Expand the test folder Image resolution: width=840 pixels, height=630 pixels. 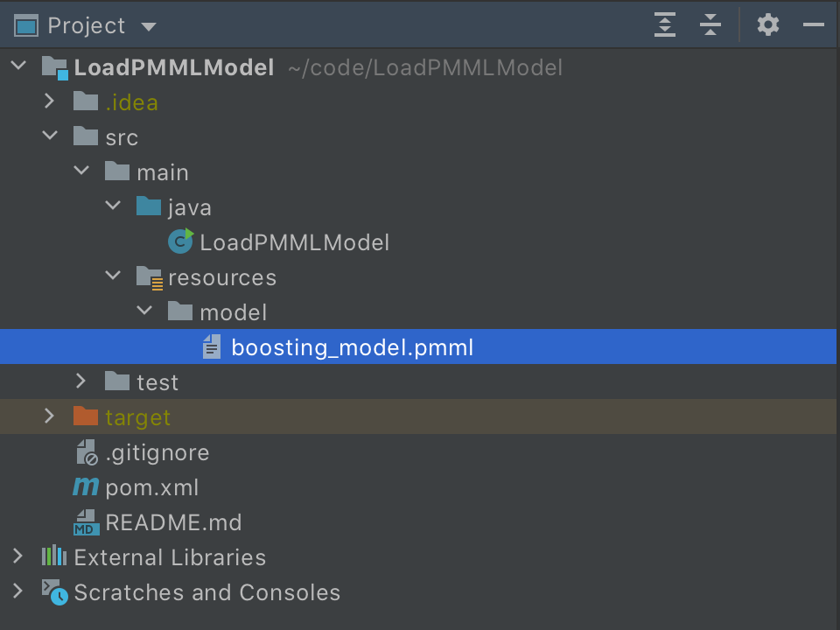81,381
